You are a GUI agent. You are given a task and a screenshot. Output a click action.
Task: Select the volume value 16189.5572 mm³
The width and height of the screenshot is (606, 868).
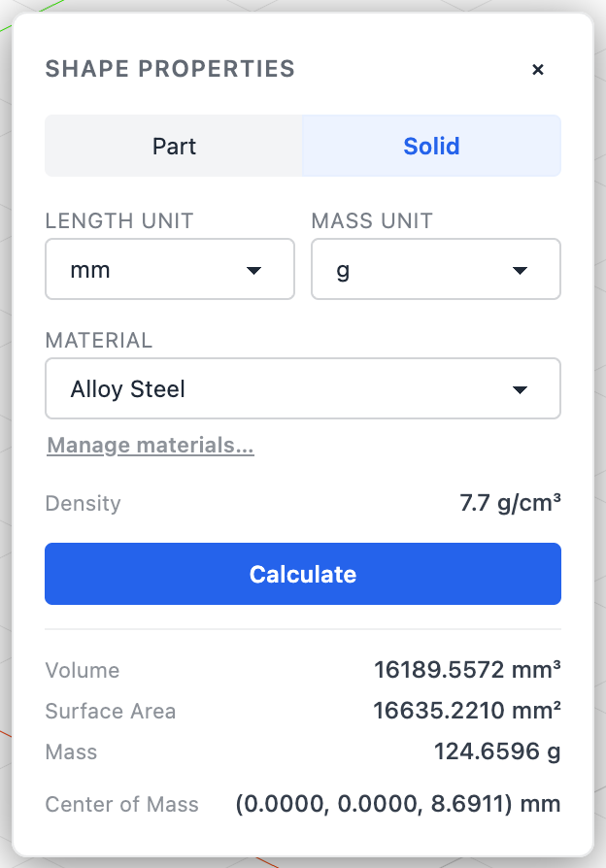[467, 670]
